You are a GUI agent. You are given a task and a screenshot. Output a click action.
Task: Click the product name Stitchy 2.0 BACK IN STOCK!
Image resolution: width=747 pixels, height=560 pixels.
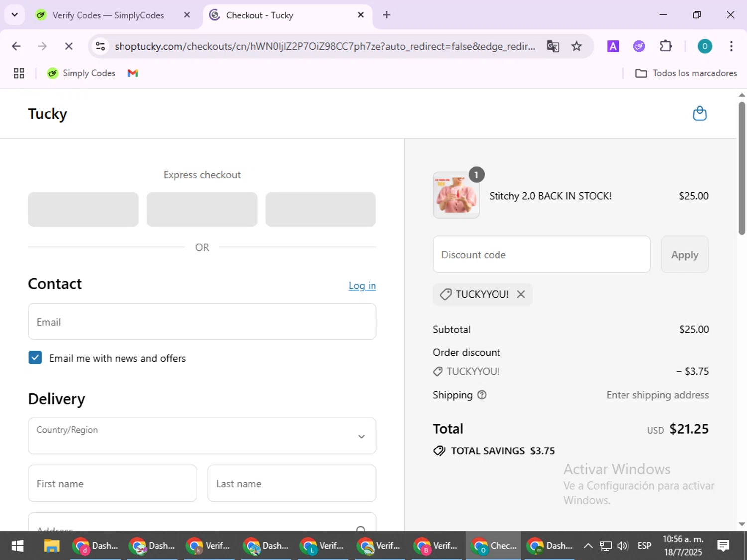[550, 196]
